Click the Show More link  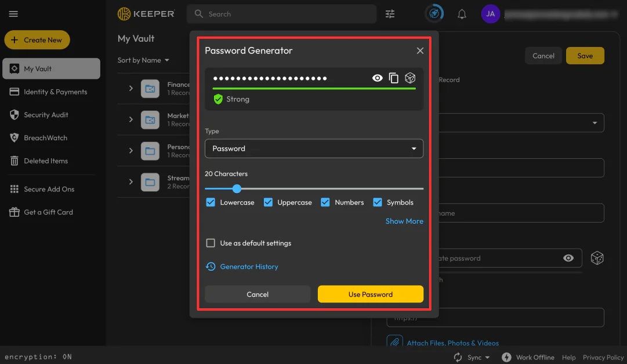(x=404, y=221)
